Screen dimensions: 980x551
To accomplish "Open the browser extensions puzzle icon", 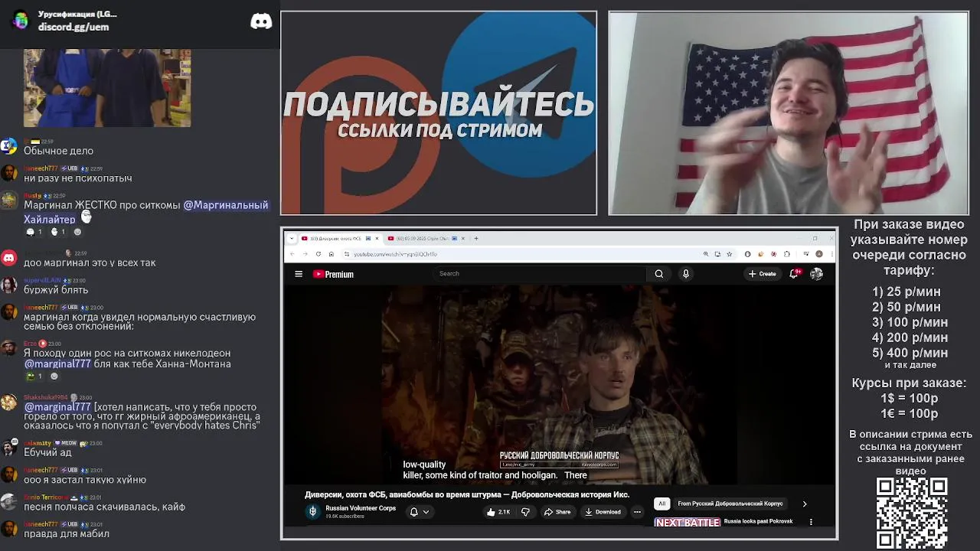I will point(787,254).
